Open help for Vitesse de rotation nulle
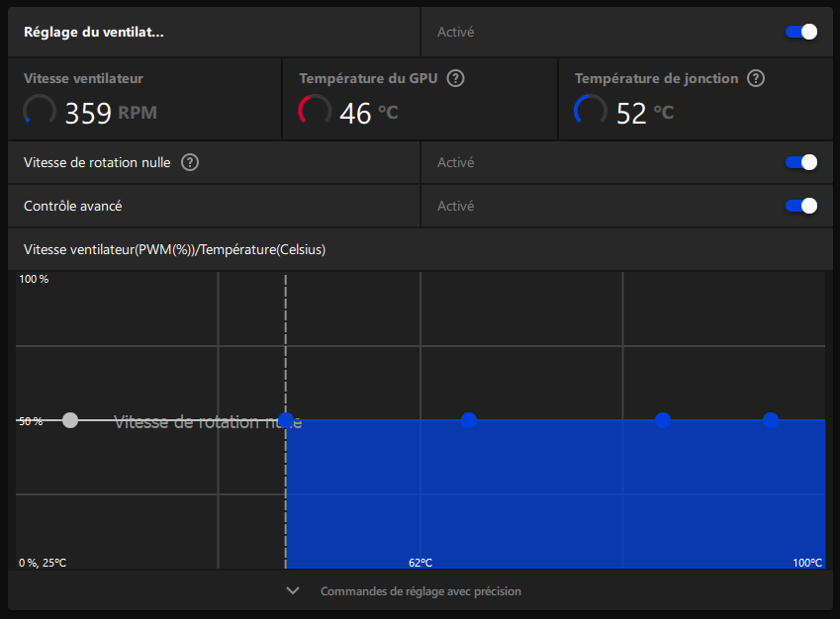This screenshot has height=619, width=840. coord(189,162)
